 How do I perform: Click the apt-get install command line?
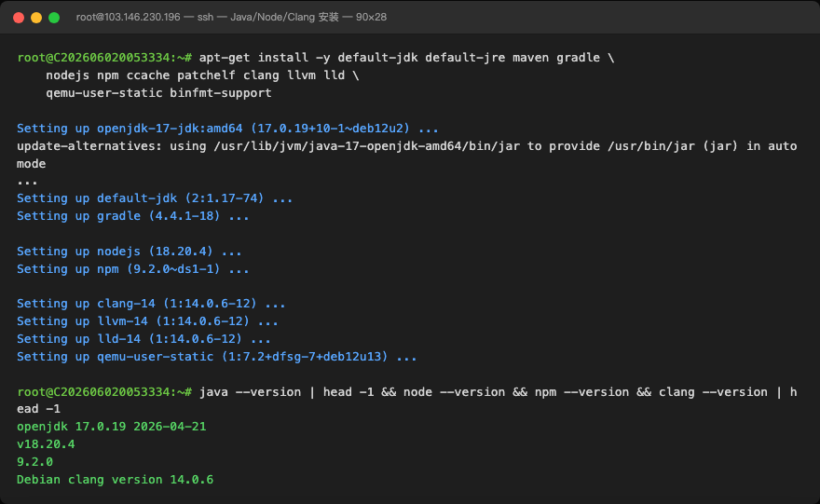pyautogui.click(x=315, y=58)
